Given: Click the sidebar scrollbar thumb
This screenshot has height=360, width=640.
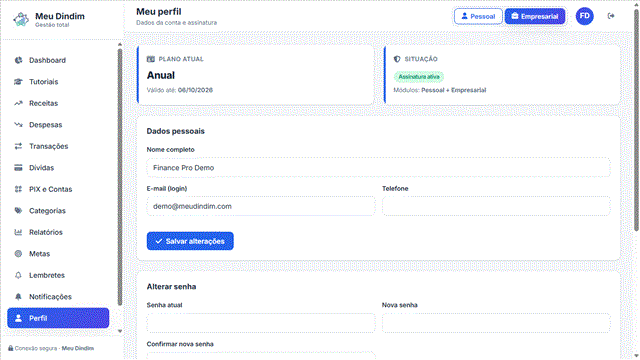Looking at the screenshot, I should point(120,177).
